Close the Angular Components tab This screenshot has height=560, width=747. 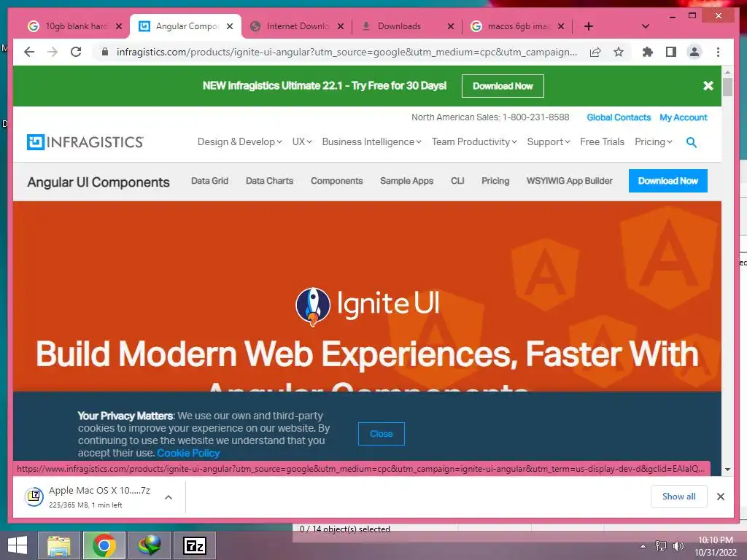[x=230, y=26]
